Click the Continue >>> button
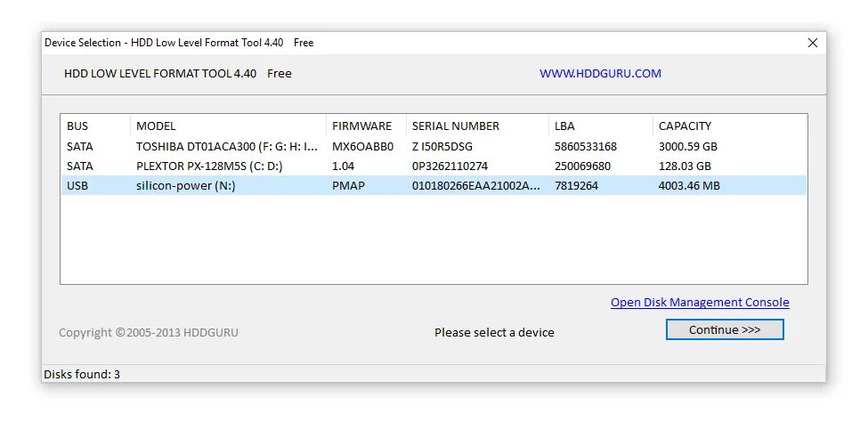Image resolution: width=868 pixels, height=422 pixels. point(725,329)
